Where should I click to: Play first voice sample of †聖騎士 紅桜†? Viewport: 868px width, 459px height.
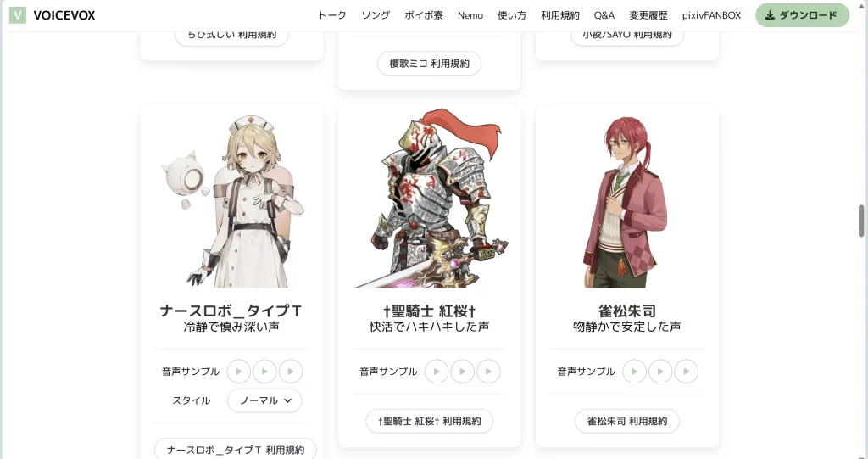[x=437, y=372]
